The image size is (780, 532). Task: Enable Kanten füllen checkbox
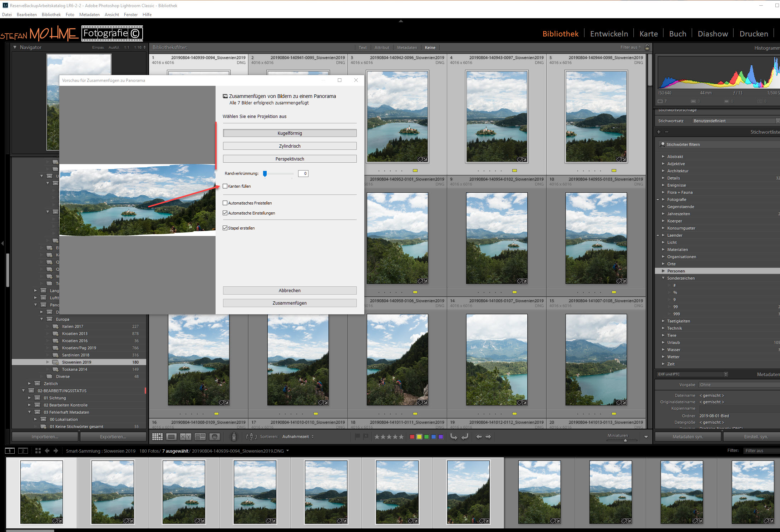pos(225,186)
